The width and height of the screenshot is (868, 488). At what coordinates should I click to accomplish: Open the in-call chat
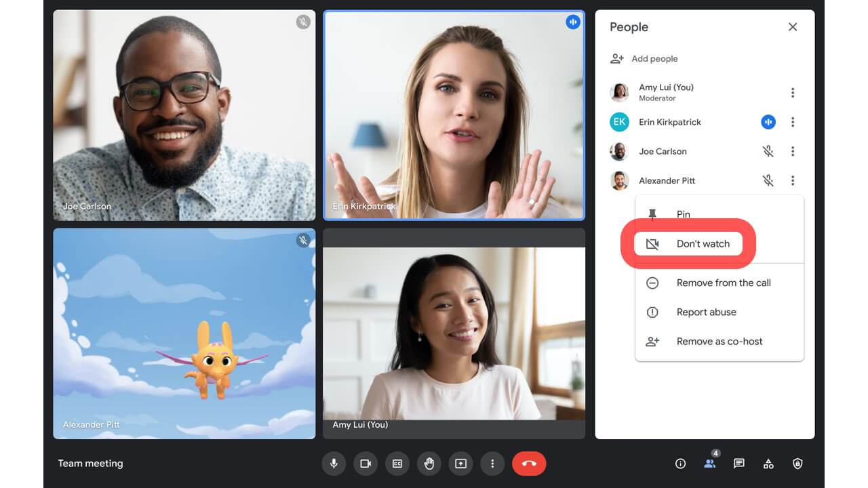click(x=738, y=464)
